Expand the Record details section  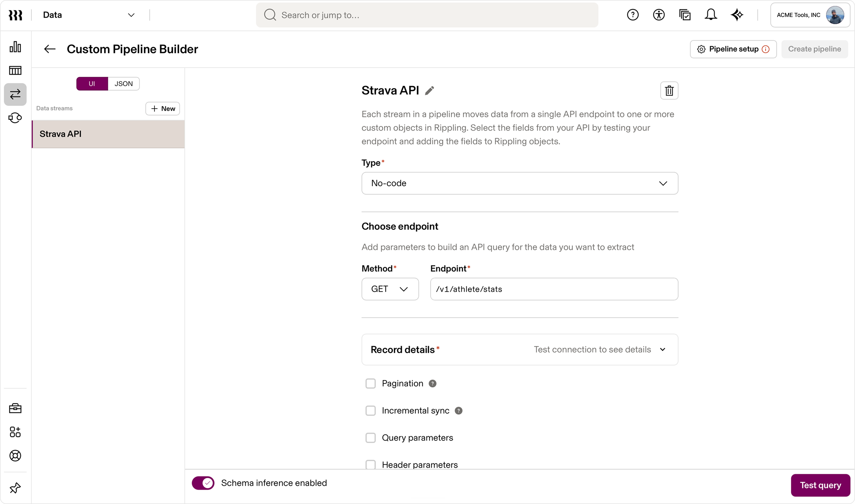pyautogui.click(x=520, y=350)
